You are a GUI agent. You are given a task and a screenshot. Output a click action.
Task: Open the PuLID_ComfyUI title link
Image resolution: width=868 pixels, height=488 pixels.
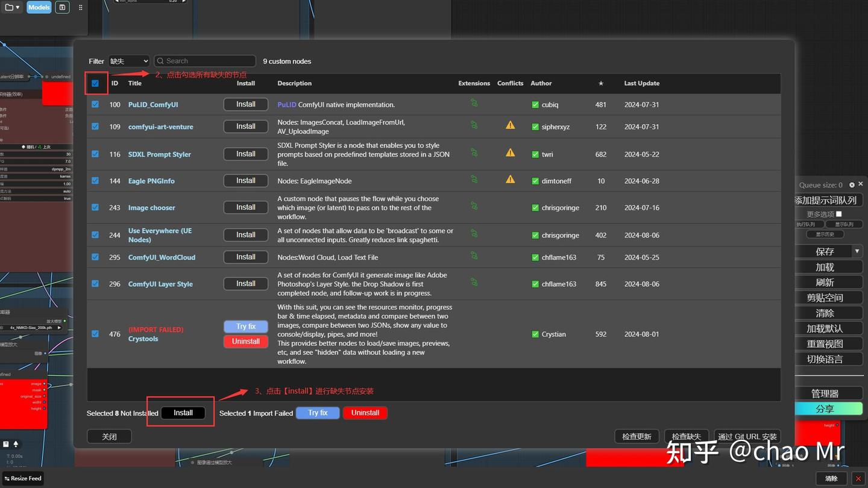coord(153,105)
